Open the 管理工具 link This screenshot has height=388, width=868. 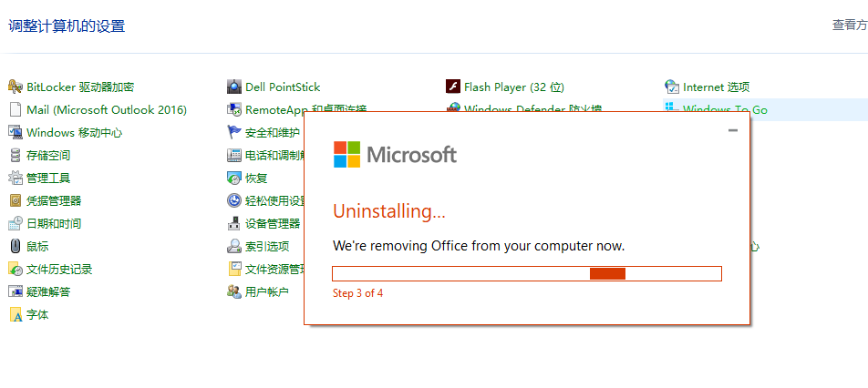48,178
